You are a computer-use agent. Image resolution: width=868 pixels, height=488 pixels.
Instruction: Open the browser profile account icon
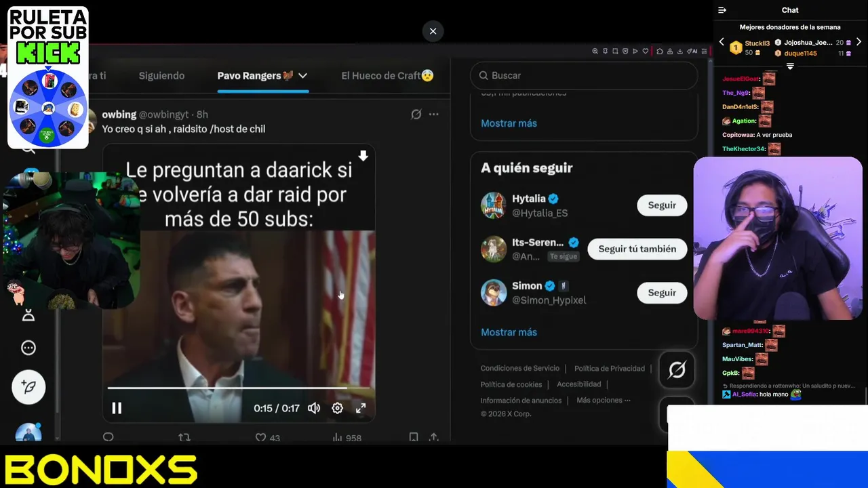(670, 51)
